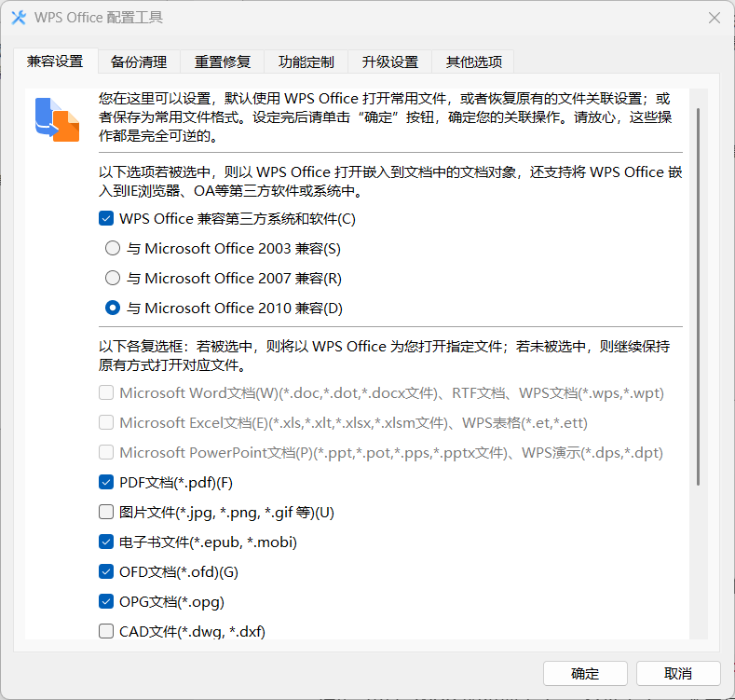The height and width of the screenshot is (700, 735).
Task: Go to the 重置修复 tab
Action: click(223, 62)
